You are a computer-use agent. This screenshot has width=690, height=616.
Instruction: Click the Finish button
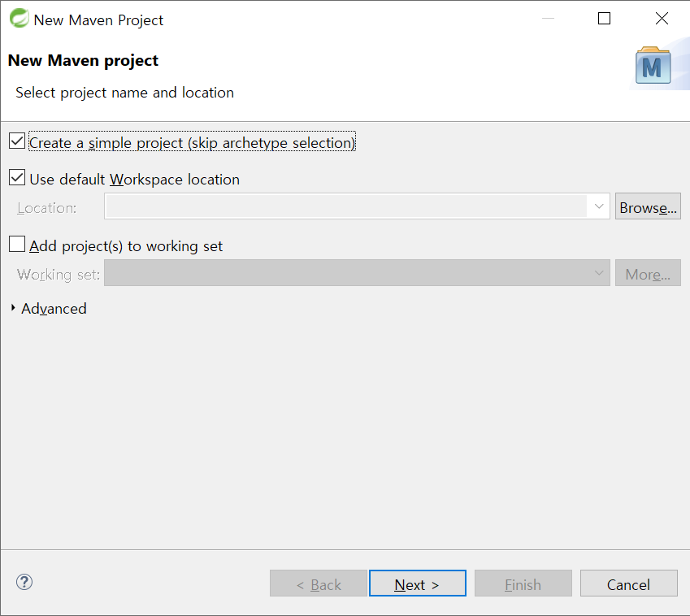523,583
